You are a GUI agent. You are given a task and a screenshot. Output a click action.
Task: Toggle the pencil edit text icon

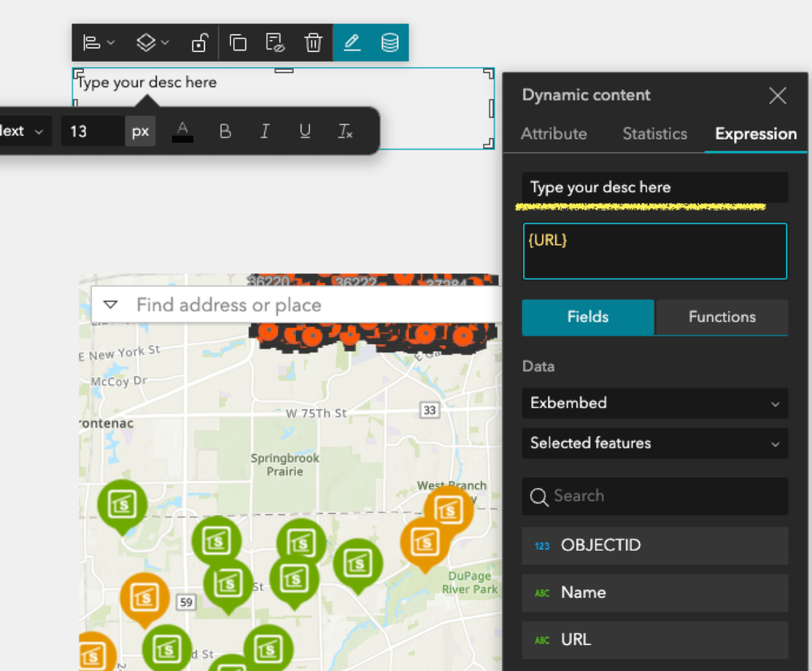pos(352,42)
